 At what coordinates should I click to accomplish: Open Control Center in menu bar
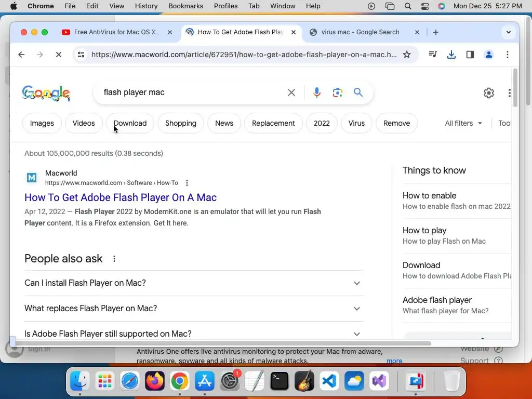425,6
